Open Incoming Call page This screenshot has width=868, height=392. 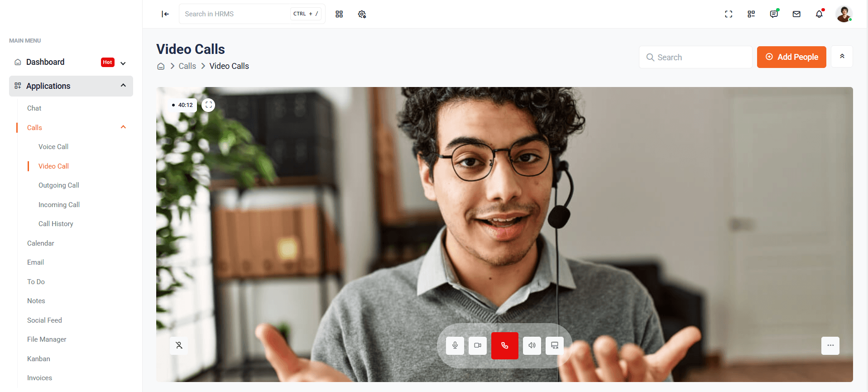click(x=59, y=205)
